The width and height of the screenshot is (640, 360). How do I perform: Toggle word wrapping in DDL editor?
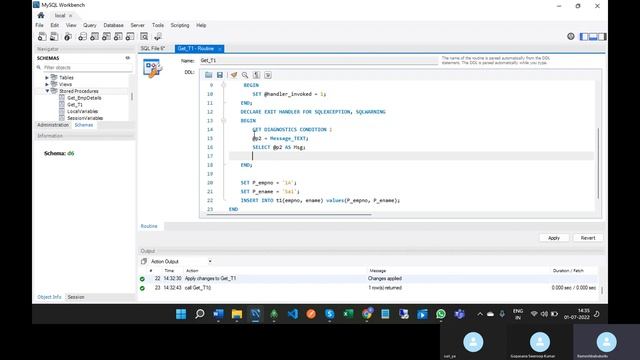[268, 75]
